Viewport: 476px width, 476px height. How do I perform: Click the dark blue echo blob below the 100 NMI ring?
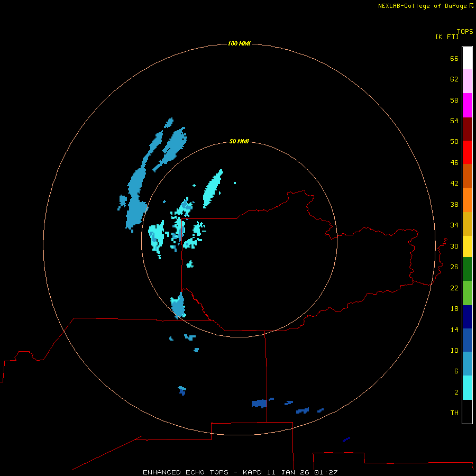click(346, 440)
